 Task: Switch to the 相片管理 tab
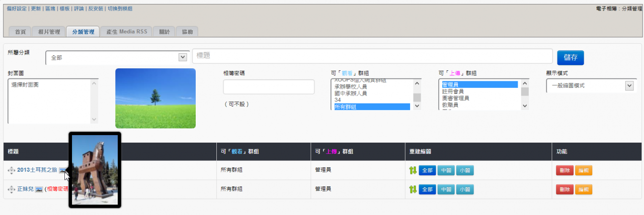pos(49,32)
